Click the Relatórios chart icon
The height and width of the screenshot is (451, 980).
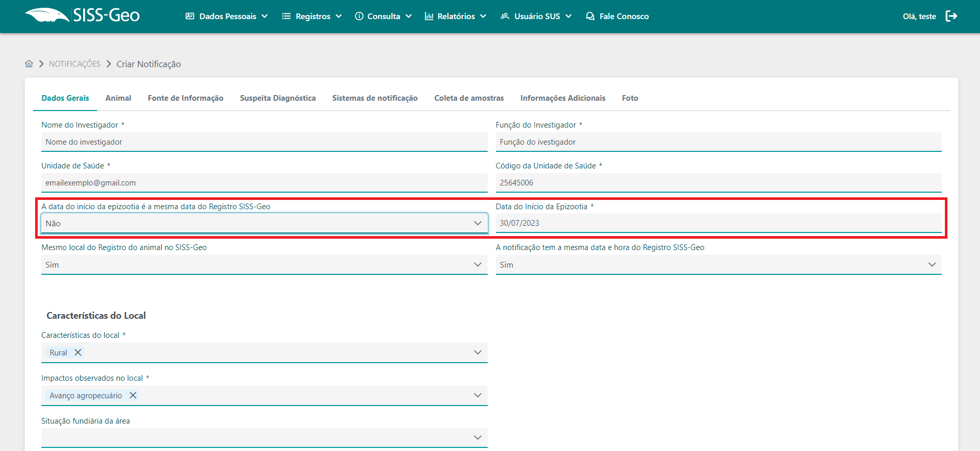pyautogui.click(x=429, y=16)
